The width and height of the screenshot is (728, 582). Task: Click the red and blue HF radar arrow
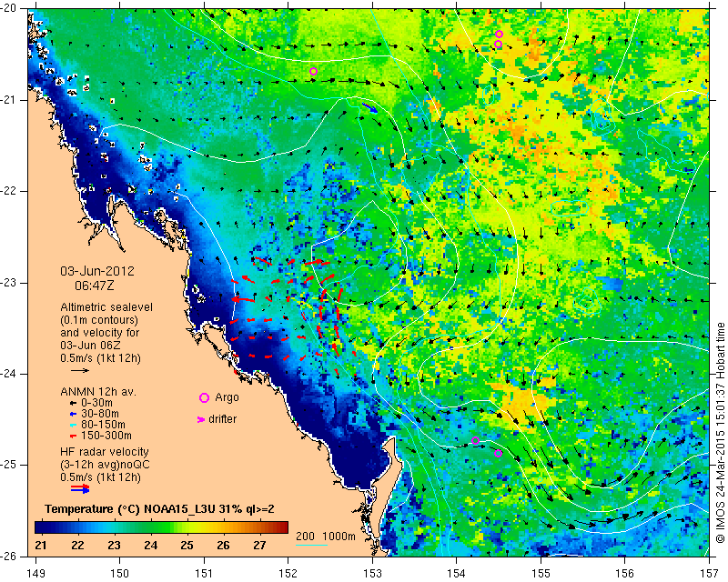point(80,488)
